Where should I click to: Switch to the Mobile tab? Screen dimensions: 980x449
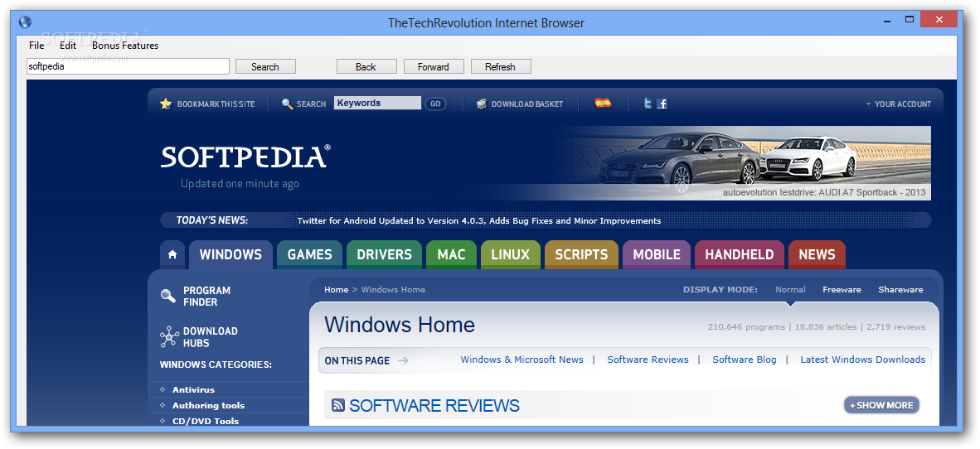(x=657, y=255)
